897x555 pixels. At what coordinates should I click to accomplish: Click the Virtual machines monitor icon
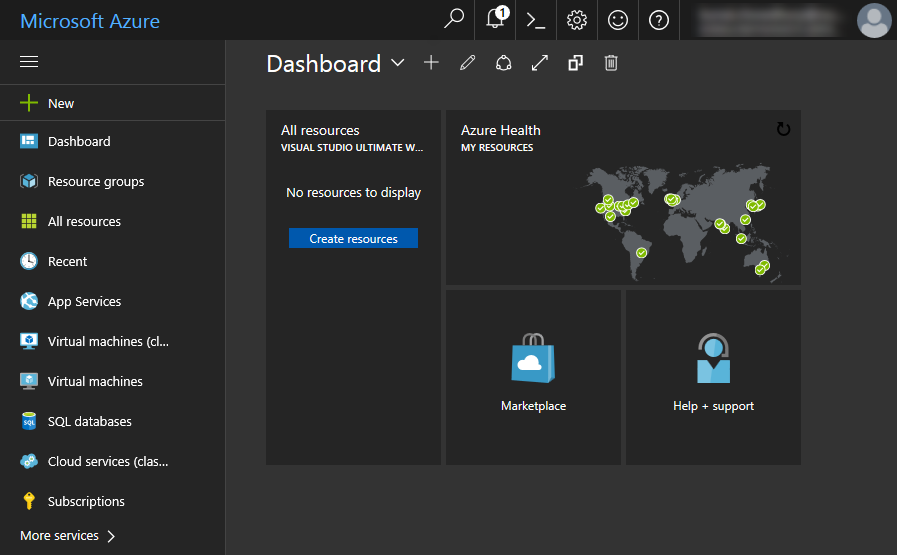(x=29, y=381)
